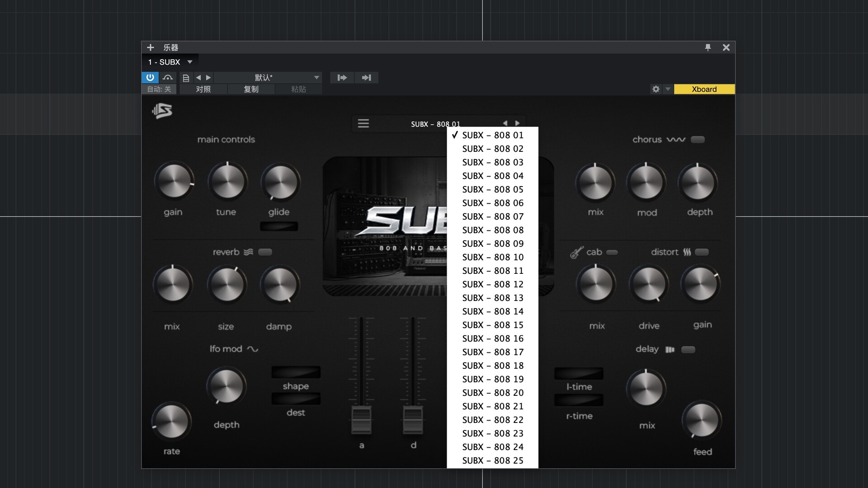The width and height of the screenshot is (868, 488).
Task: Click the pin window icon
Action: (x=708, y=47)
